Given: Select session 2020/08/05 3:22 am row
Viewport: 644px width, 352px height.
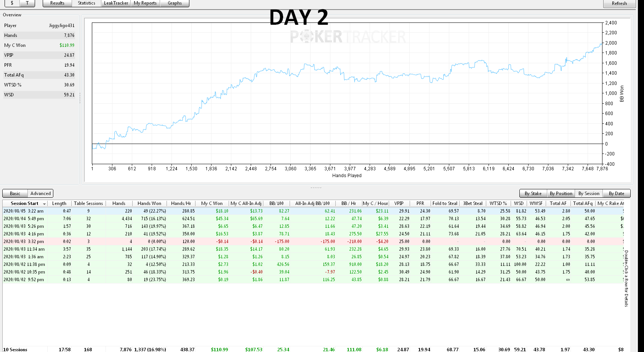Looking at the screenshot, I should (313, 211).
